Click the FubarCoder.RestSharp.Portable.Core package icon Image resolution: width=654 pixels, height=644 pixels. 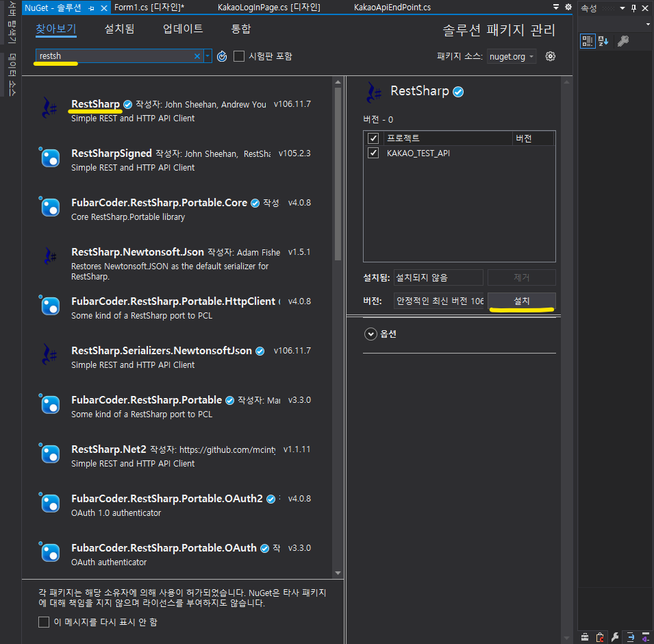pos(50,207)
